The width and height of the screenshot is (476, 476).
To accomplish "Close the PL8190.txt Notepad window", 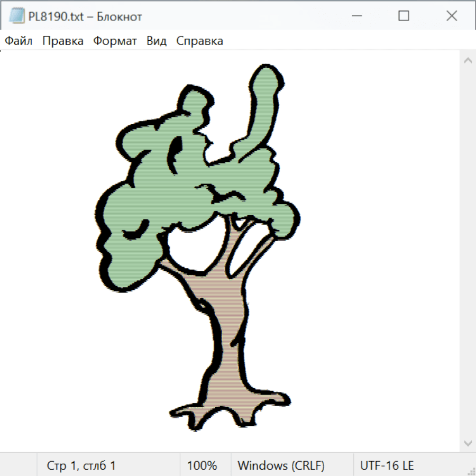I will point(452,16).
